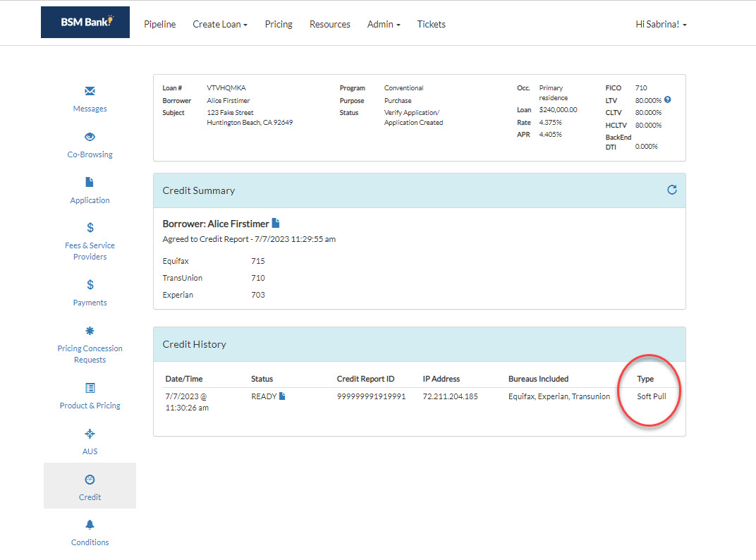Open the Messages envelope icon
The width and height of the screenshot is (756, 560).
(x=90, y=90)
